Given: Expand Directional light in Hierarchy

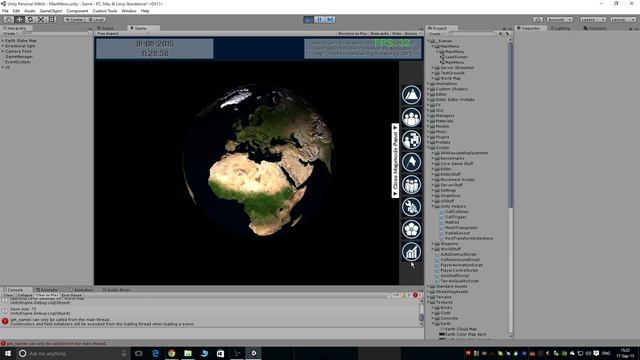Looking at the screenshot, I should point(2,46).
